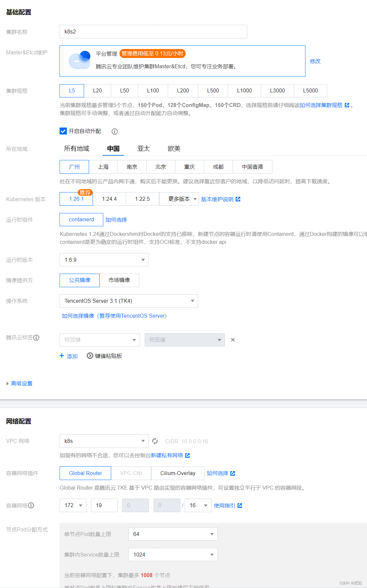The width and height of the screenshot is (367, 588).
Task: Switch to 亚太 region tab
Action: 144,148
